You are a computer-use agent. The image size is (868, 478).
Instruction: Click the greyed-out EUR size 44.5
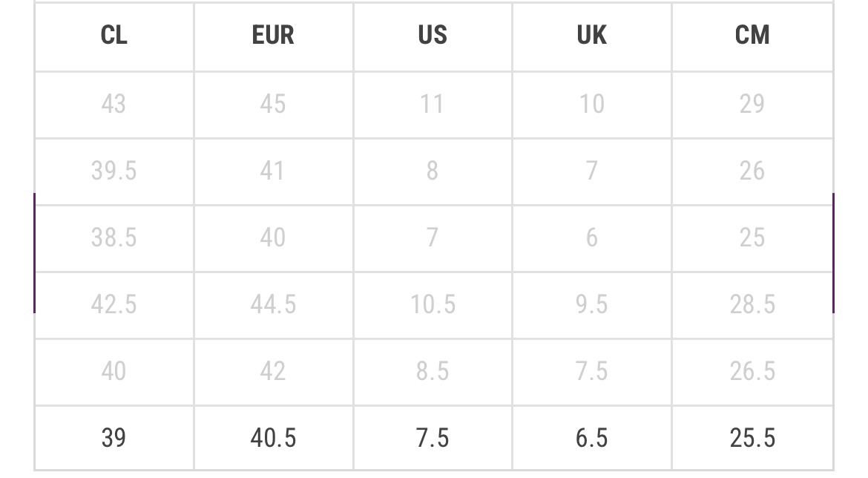pos(273,304)
